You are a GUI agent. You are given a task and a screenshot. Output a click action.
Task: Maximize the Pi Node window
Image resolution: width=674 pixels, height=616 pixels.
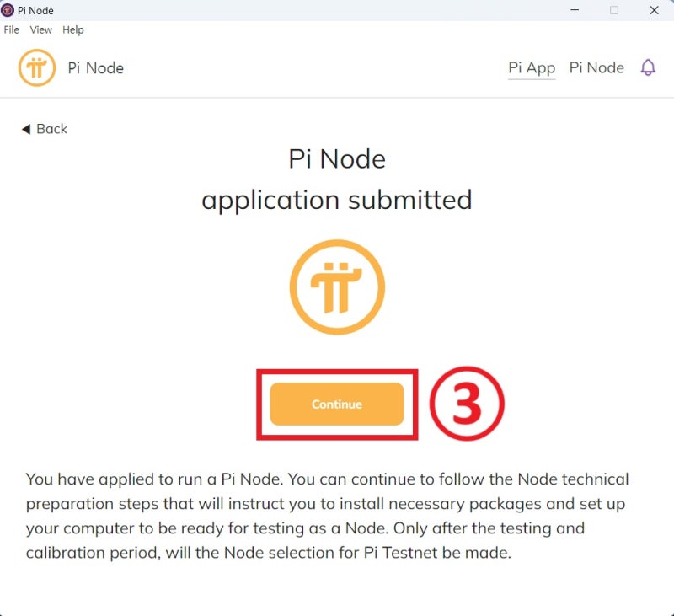(x=614, y=10)
